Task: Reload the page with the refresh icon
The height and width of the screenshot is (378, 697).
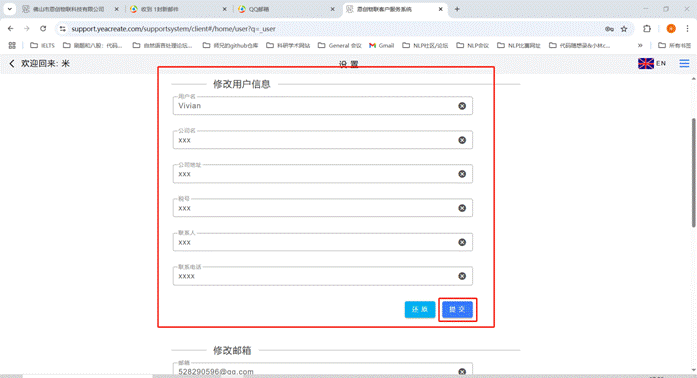Action: pyautogui.click(x=43, y=28)
